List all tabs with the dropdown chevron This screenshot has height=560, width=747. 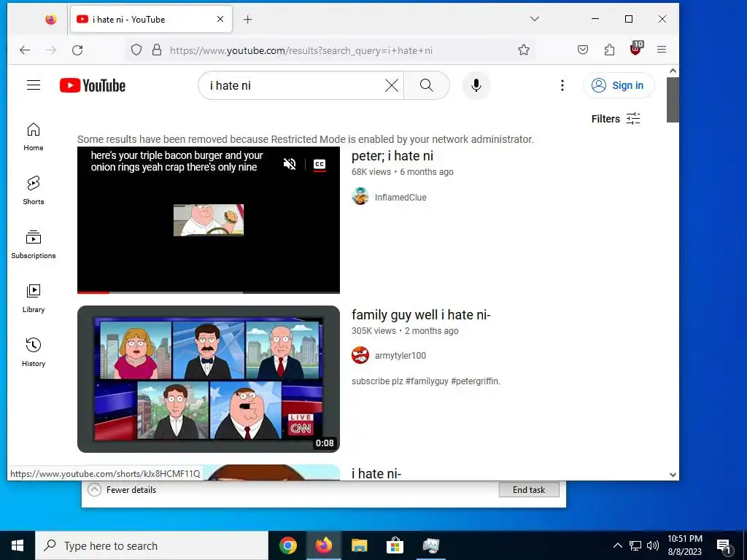535,19
